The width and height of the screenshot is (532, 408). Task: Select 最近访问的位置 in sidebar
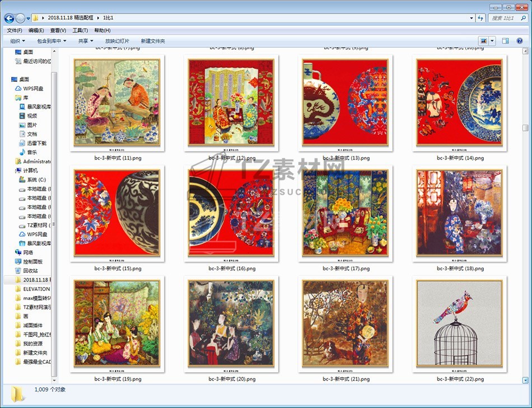(x=33, y=62)
